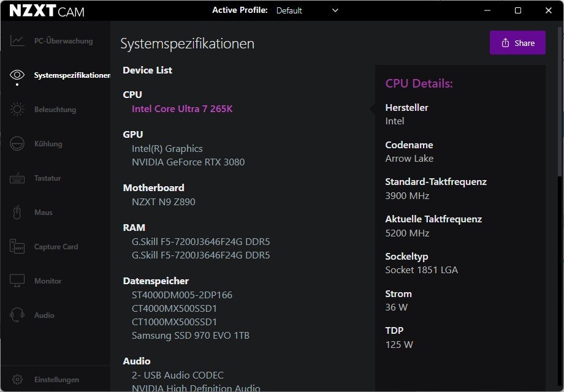Open the PC-Überwachung section
The image size is (564, 392).
coord(63,41)
